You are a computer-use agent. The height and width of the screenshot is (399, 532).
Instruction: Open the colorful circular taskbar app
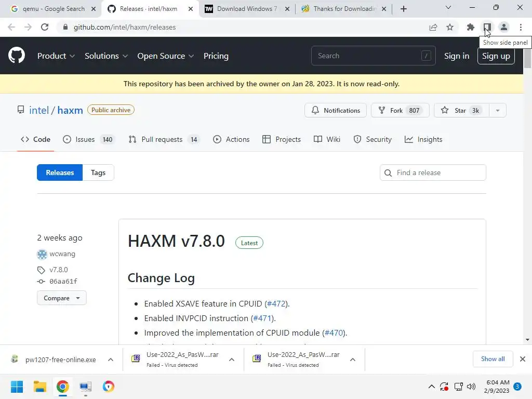109,387
